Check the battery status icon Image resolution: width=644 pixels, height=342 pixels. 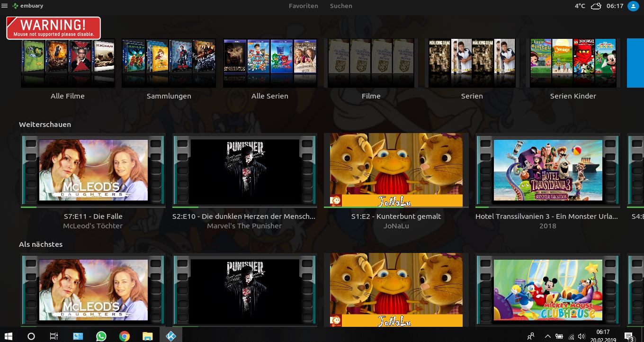(559, 336)
